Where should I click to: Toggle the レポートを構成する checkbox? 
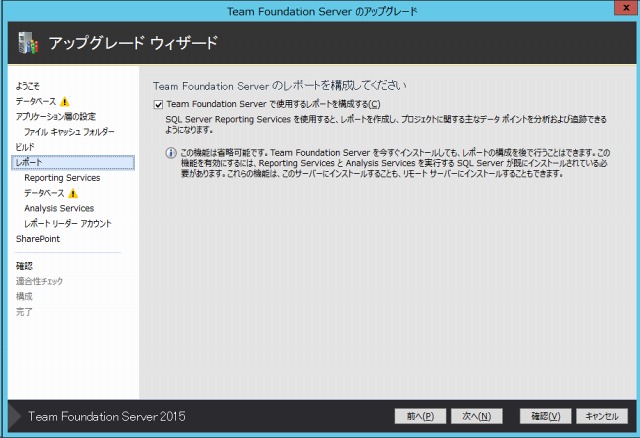[x=158, y=104]
